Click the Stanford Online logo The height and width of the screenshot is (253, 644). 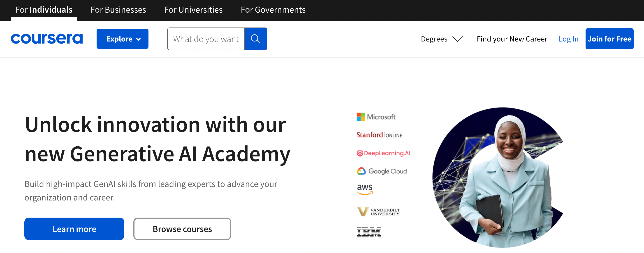[x=379, y=135]
